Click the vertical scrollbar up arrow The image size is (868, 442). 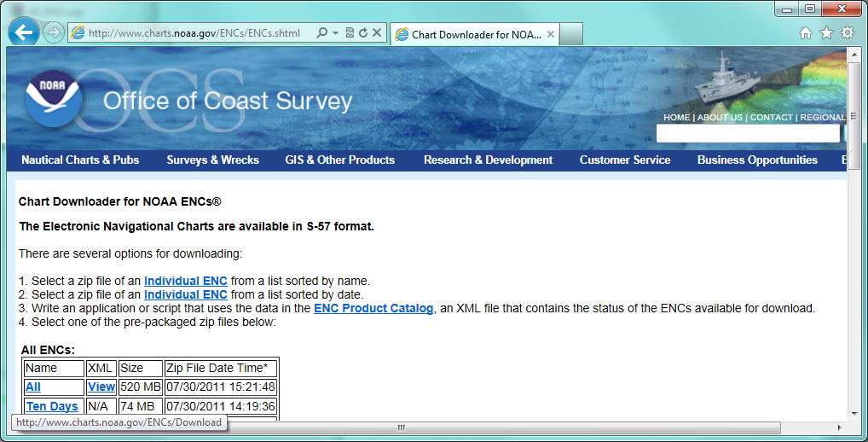pos(854,54)
